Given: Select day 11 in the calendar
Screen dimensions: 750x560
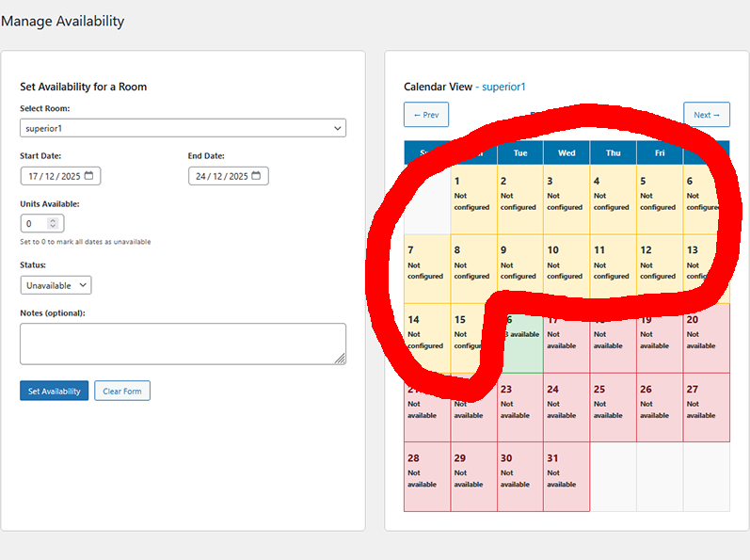Looking at the screenshot, I should (613, 269).
